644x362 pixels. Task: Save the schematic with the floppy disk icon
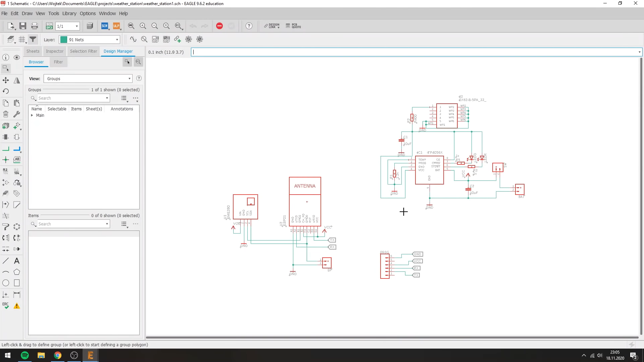(x=22, y=26)
